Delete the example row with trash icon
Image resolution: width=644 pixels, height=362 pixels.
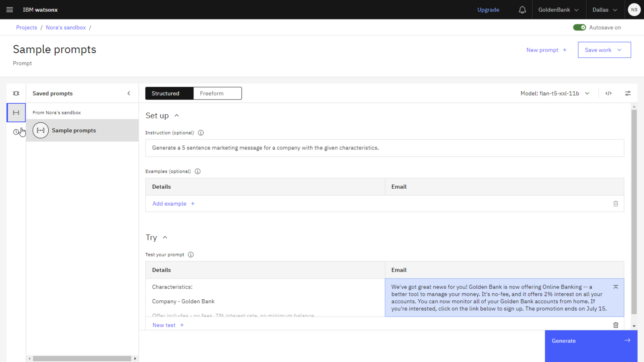[x=616, y=204]
